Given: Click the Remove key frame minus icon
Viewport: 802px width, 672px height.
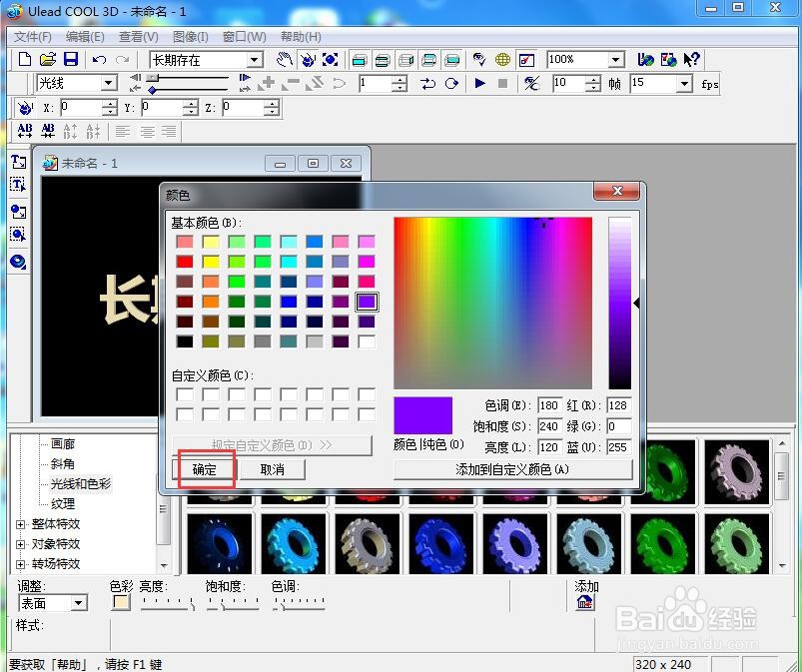Looking at the screenshot, I should (x=291, y=83).
